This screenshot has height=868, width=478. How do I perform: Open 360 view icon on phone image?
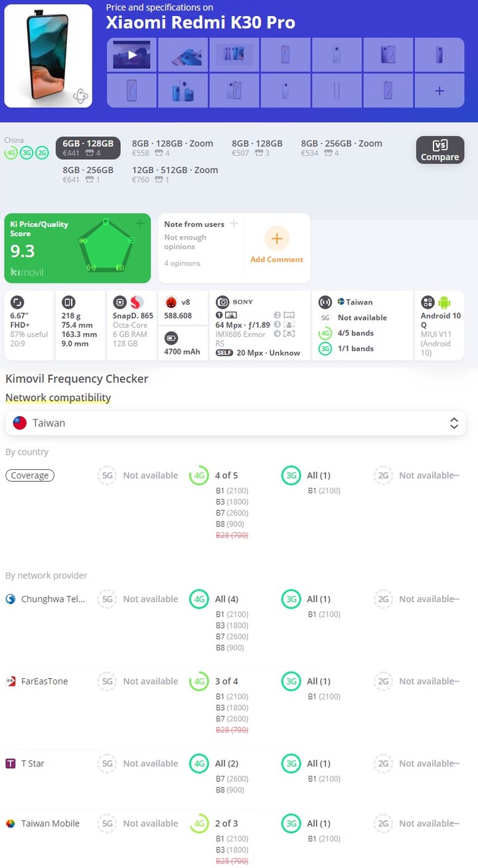[x=80, y=96]
